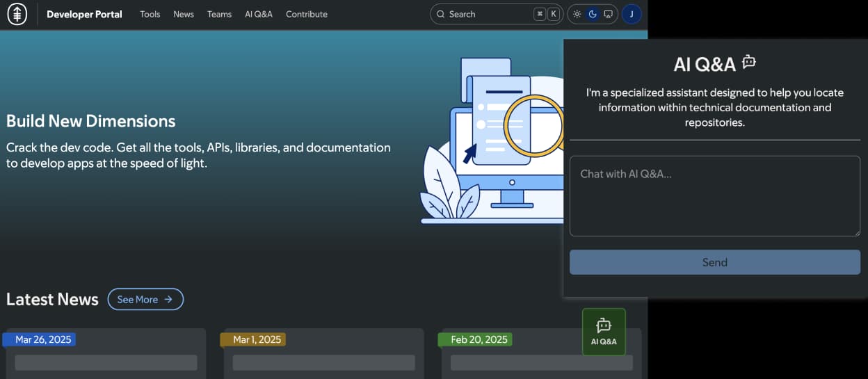
Task: Click the Build New Dimensions heading
Action: coord(90,121)
